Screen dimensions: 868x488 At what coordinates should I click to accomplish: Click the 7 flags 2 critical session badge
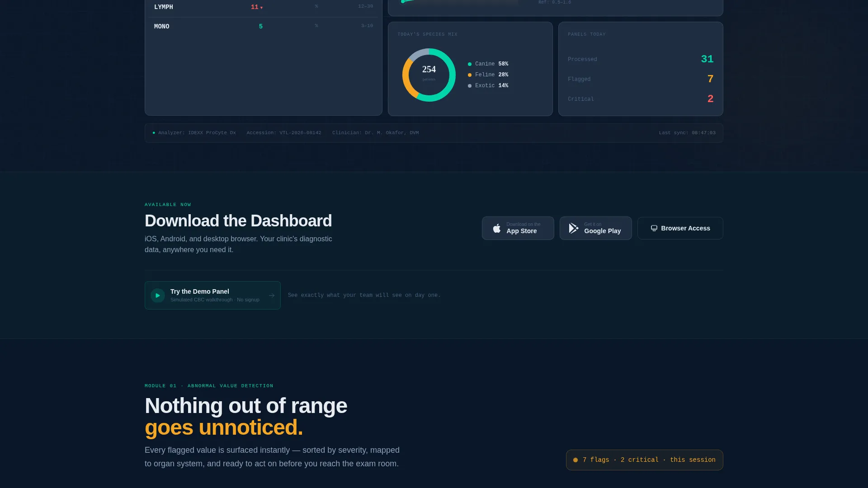(645, 460)
